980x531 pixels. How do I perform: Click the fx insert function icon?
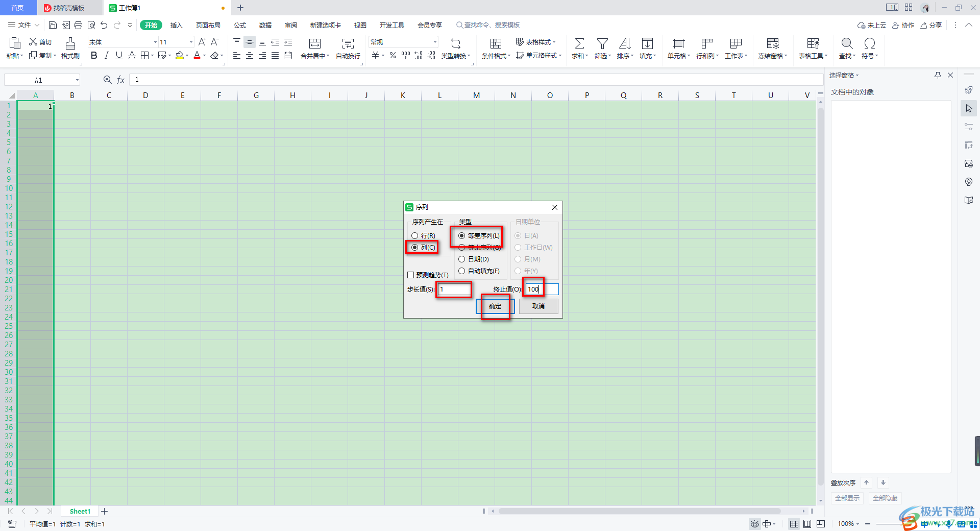tap(121, 80)
